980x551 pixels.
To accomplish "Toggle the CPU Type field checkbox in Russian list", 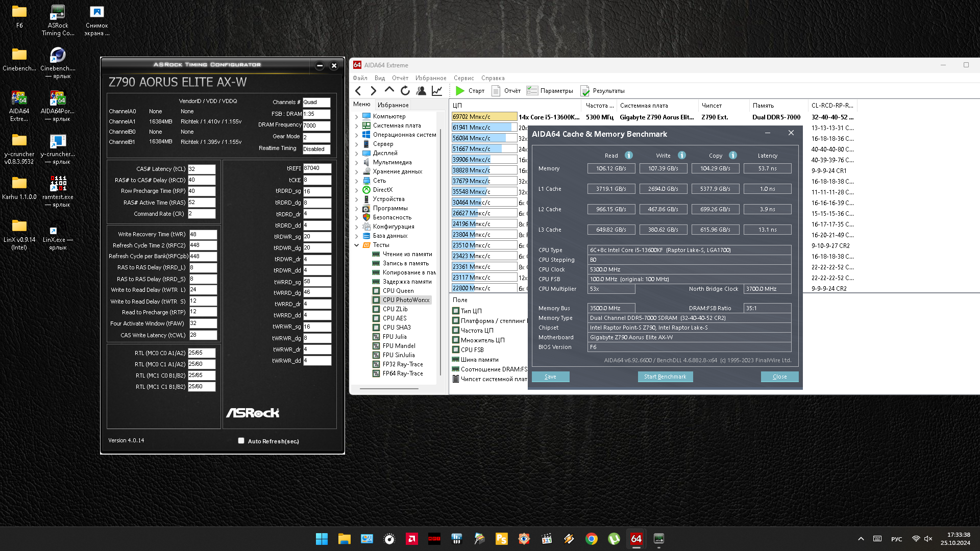I will point(456,311).
